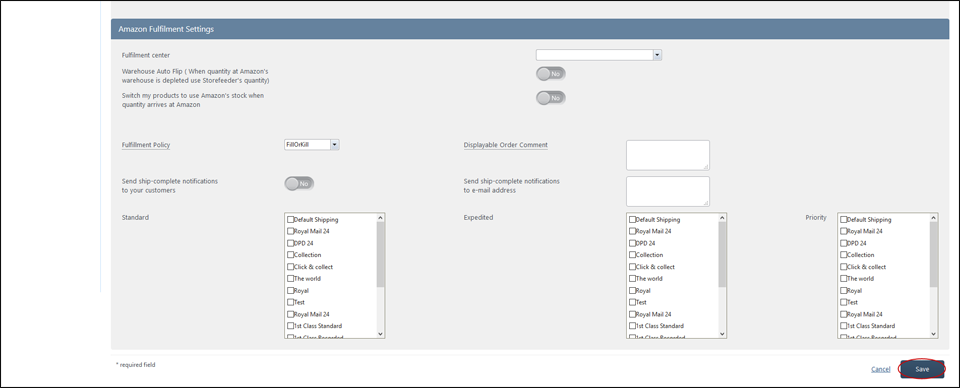
Task: Click the ship-complete notification e-mail address box
Action: (x=667, y=192)
